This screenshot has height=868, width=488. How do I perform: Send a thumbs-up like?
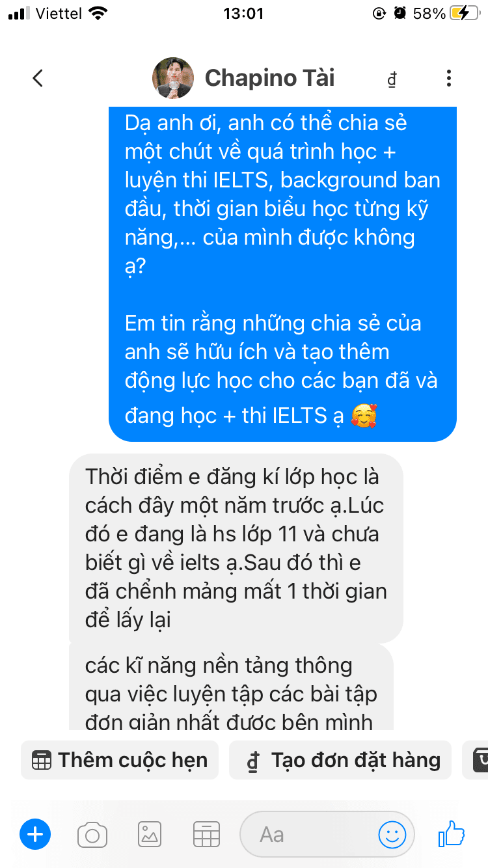pyautogui.click(x=452, y=834)
